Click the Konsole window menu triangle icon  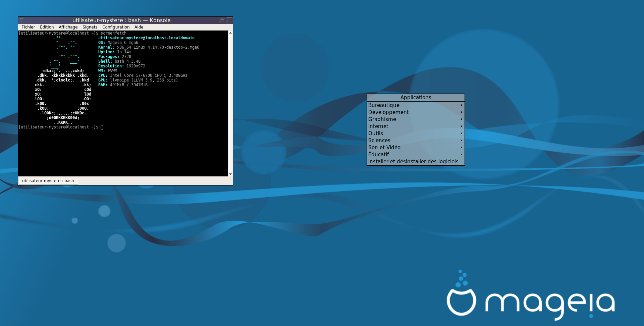(21, 20)
